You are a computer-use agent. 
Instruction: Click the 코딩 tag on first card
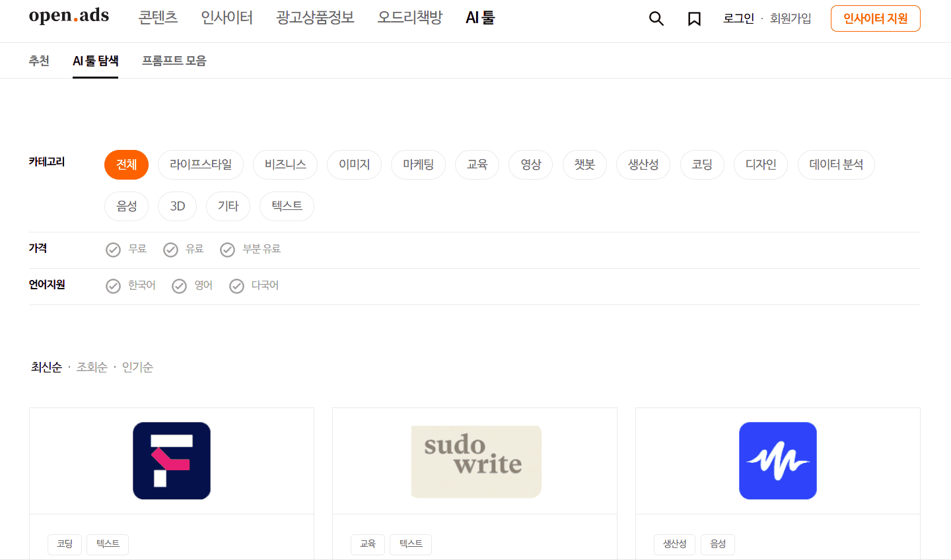tap(65, 544)
